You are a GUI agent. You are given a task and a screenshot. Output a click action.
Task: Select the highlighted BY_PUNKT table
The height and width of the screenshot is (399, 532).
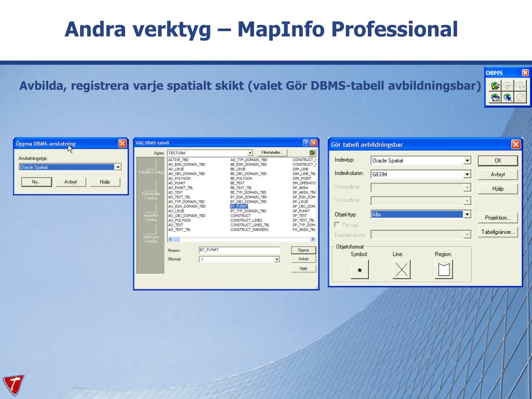(239, 206)
